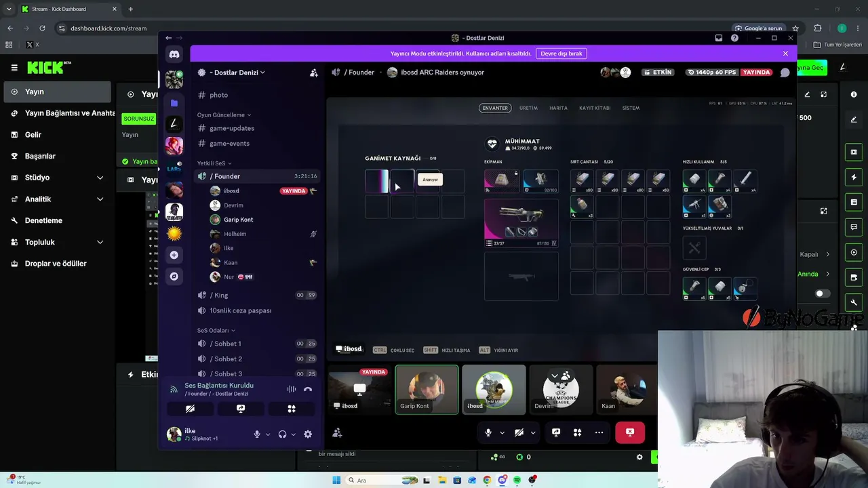Open more call options ellipsis
Viewport: 868px width, 488px height.
pyautogui.click(x=599, y=432)
